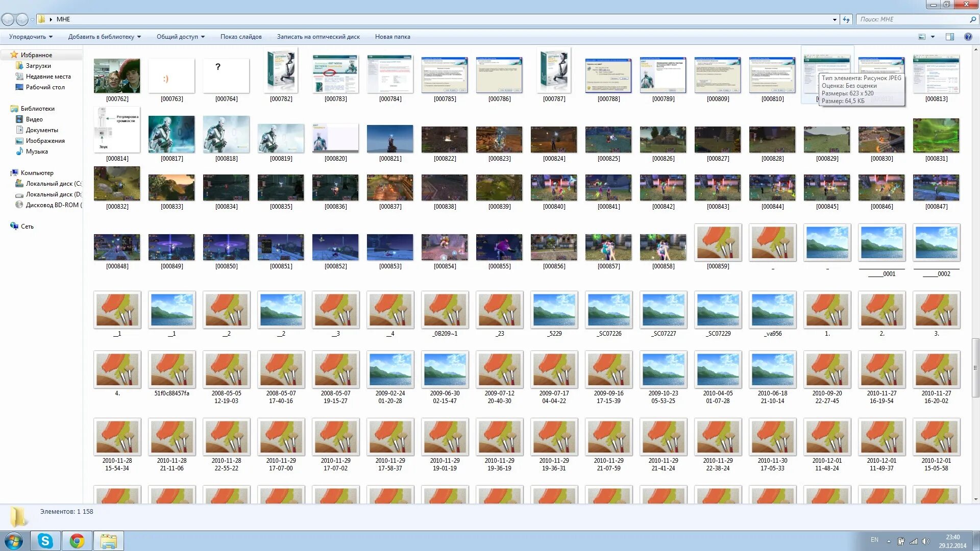Image resolution: width=980 pixels, height=551 pixels.
Task: Open Изображения library in sidebar
Action: [45, 141]
